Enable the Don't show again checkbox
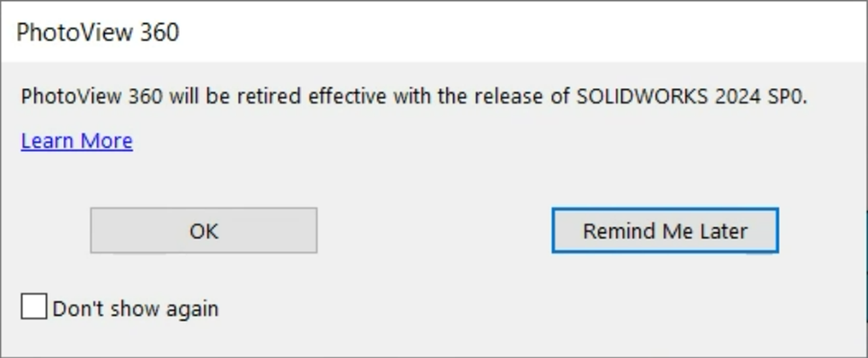868x358 pixels. [33, 306]
